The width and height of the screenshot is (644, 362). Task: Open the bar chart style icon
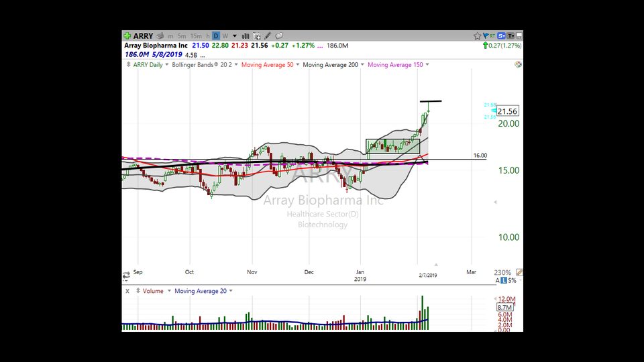click(x=246, y=36)
